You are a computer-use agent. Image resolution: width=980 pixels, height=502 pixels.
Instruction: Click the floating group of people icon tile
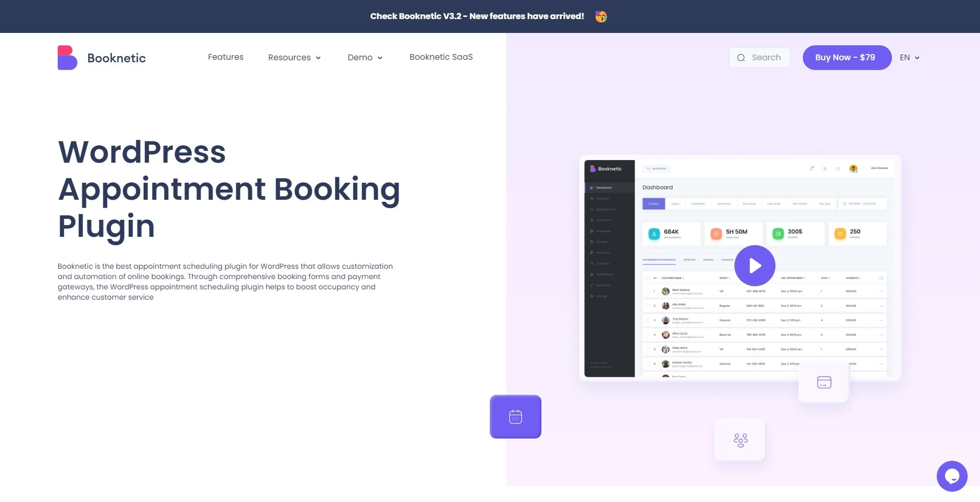pos(741,440)
